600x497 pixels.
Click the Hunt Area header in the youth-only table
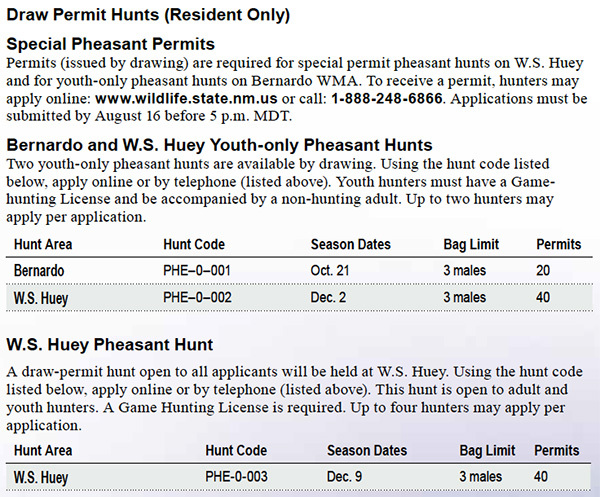point(43,244)
